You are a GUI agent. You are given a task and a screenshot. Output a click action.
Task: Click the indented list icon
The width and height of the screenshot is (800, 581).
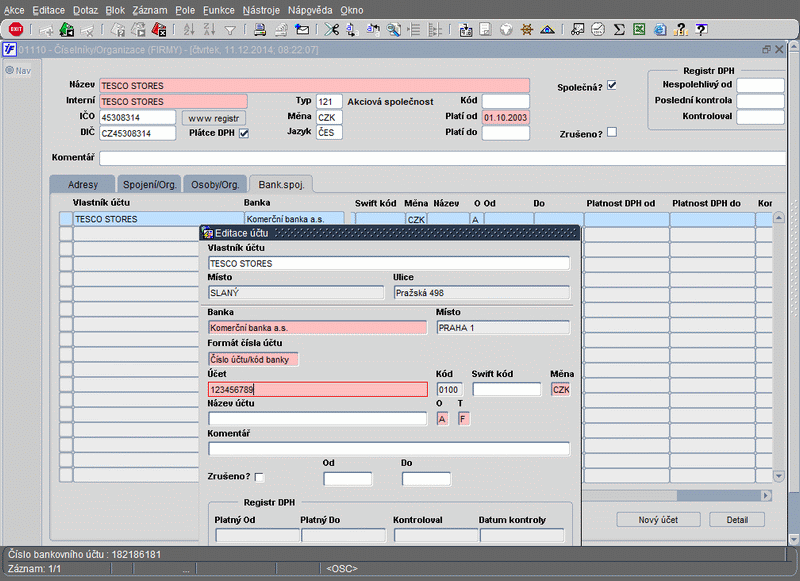tap(414, 30)
